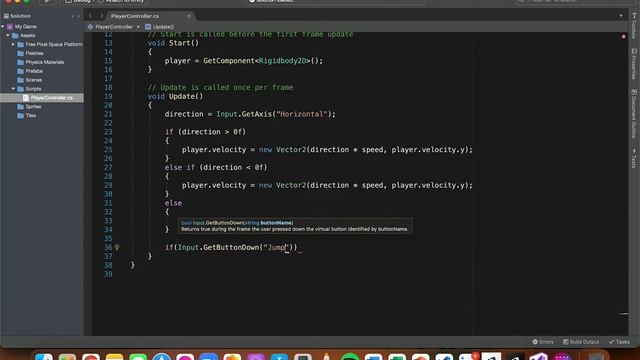640x360 pixels.
Task: Select the Sprites folder
Action: tap(33, 107)
